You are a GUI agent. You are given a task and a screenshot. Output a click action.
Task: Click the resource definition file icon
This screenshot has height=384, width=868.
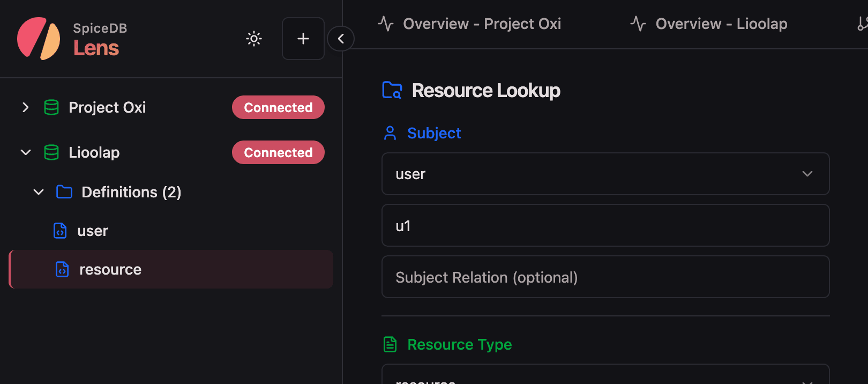(62, 269)
